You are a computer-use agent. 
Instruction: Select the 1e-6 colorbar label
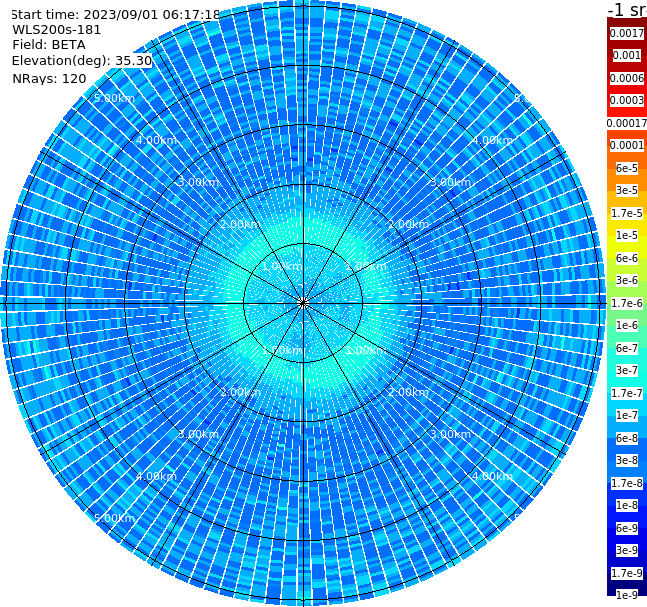click(627, 325)
